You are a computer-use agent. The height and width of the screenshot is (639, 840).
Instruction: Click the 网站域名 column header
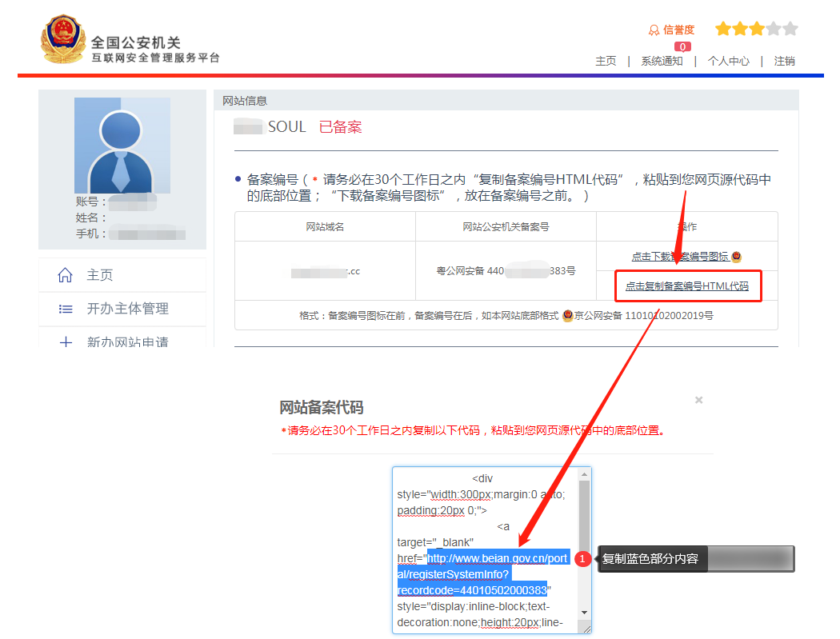[325, 226]
